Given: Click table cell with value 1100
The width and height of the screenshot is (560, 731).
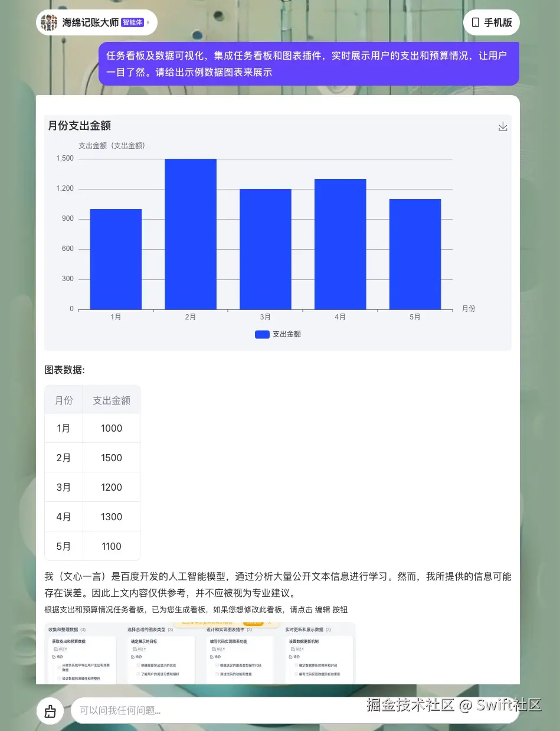Looking at the screenshot, I should [112, 546].
